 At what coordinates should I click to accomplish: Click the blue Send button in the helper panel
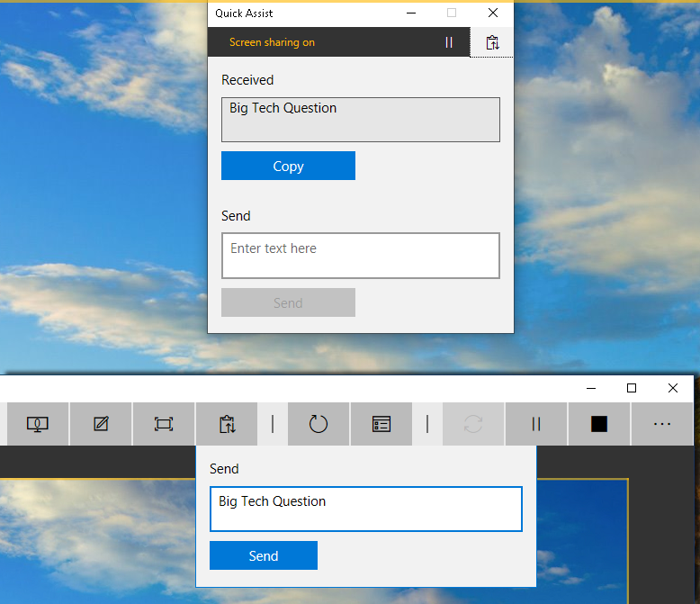264,555
